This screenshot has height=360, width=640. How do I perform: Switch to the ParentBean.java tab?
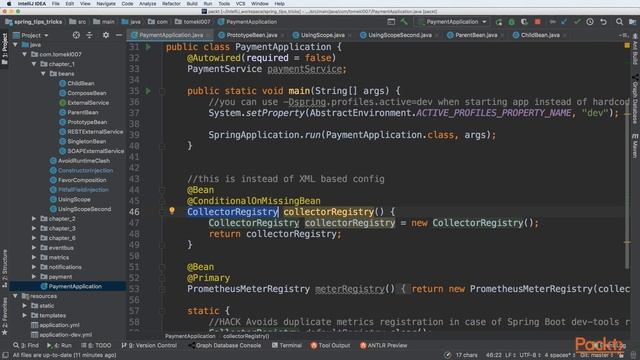coord(476,35)
